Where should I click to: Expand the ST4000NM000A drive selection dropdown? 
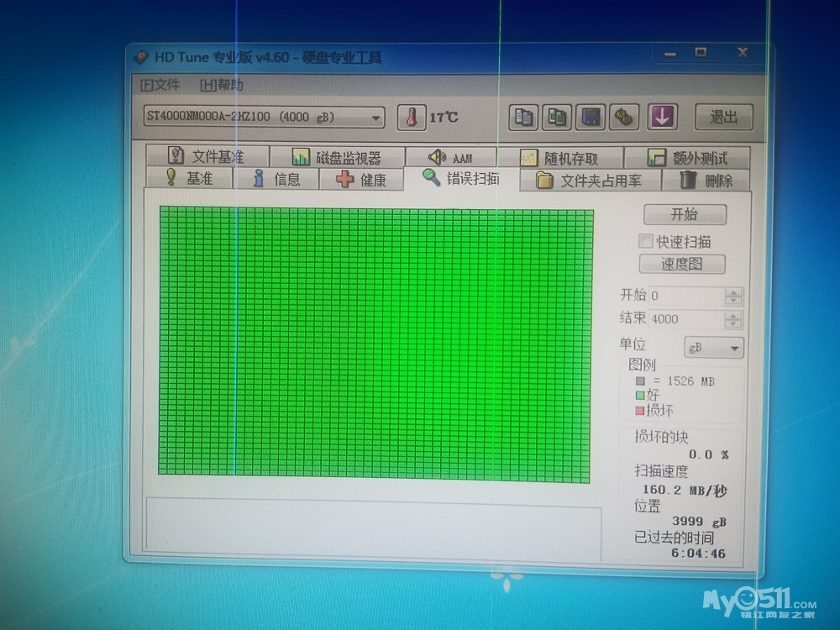pyautogui.click(x=376, y=117)
